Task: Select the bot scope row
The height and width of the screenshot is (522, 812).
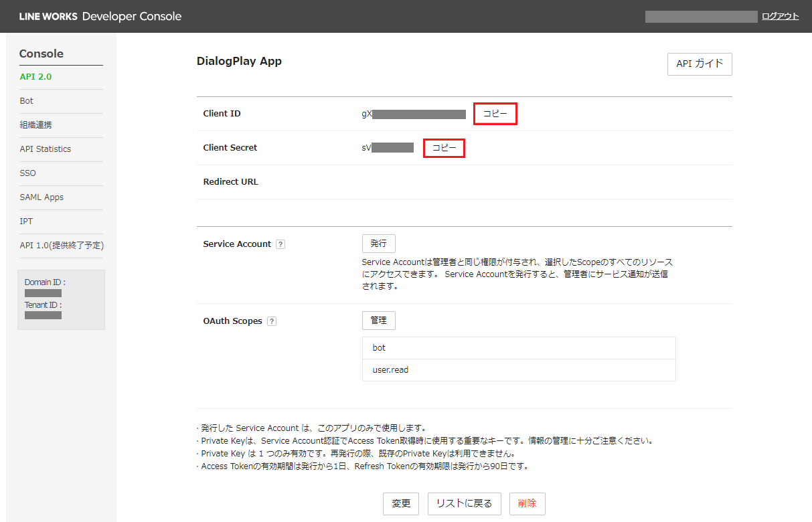Action: [x=519, y=348]
